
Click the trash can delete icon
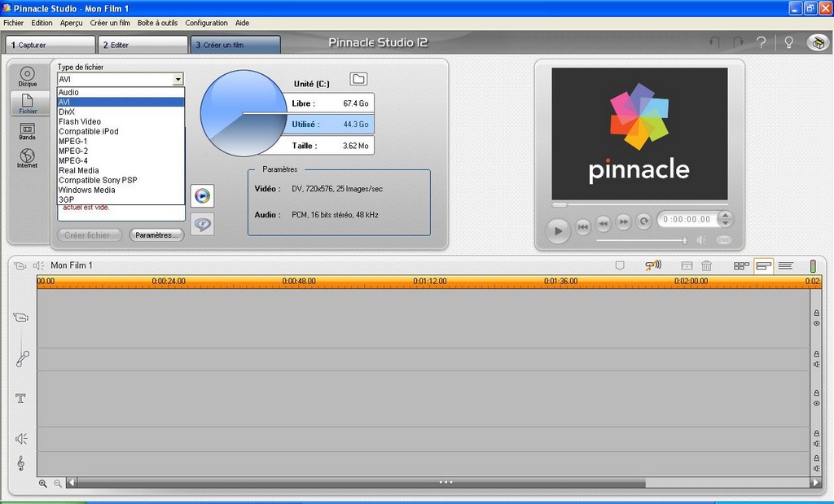point(706,265)
